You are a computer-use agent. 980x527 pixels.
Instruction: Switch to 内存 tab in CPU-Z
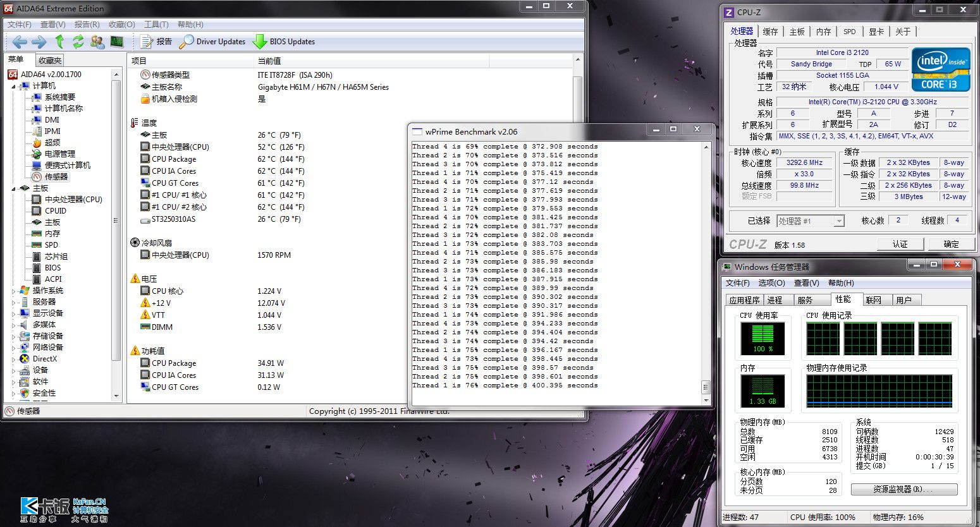click(823, 32)
